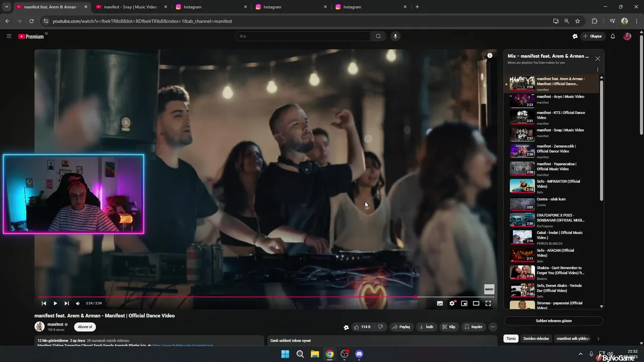The width and height of the screenshot is (644, 362).
Task: Show chat replay with Sohbet tekrarını göster
Action: [x=553, y=321]
